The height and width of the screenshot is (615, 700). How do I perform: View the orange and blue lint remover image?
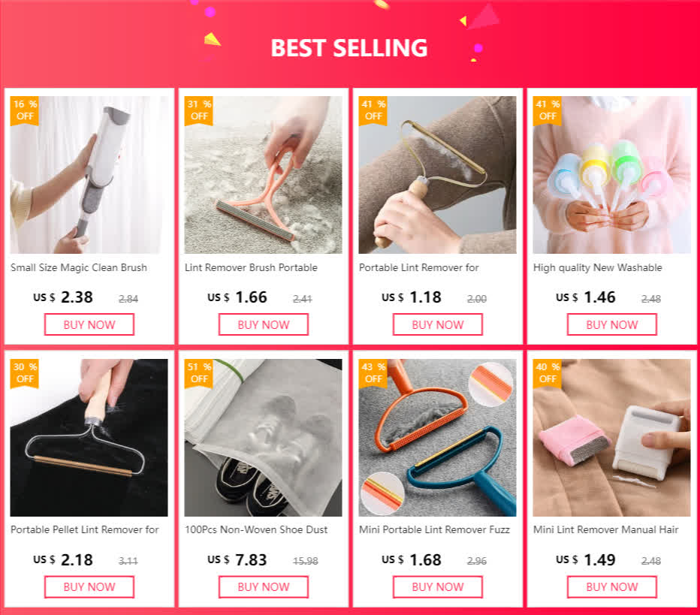click(437, 437)
